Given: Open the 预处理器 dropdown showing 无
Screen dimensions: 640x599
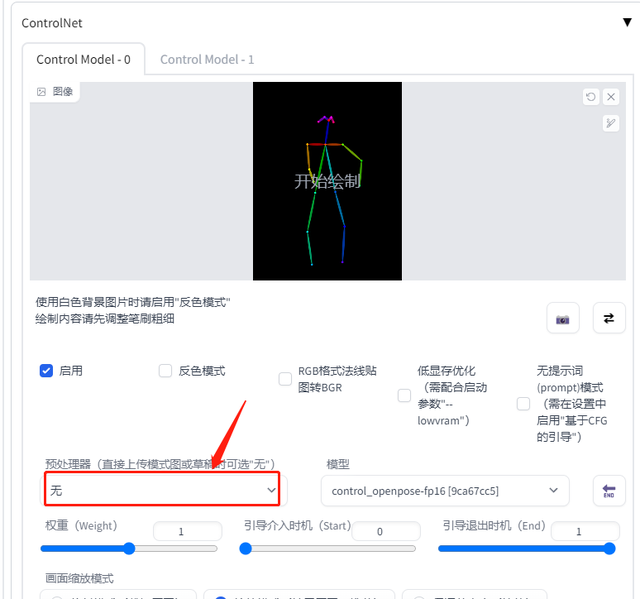Looking at the screenshot, I should [x=162, y=489].
